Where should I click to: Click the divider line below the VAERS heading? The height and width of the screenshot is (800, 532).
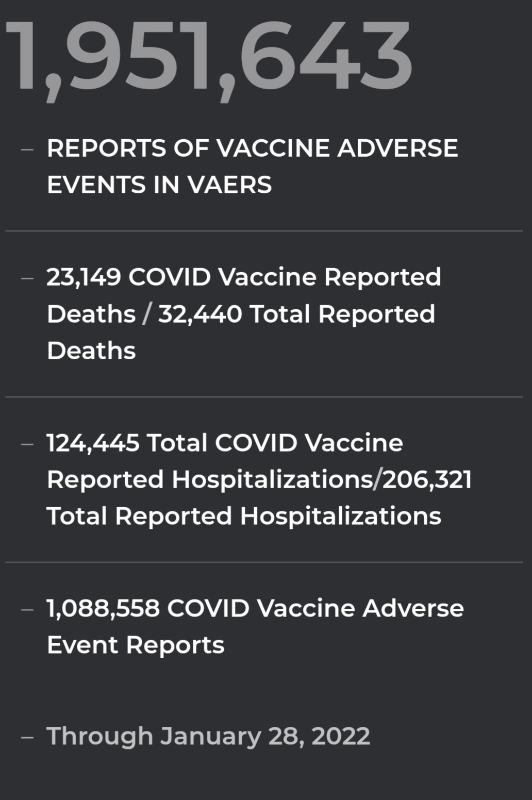264,231
